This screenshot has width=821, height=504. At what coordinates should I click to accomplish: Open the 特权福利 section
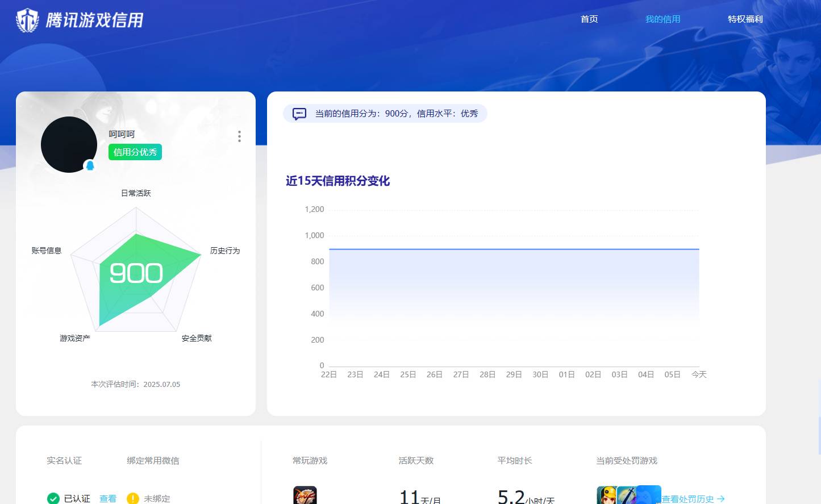pyautogui.click(x=745, y=19)
